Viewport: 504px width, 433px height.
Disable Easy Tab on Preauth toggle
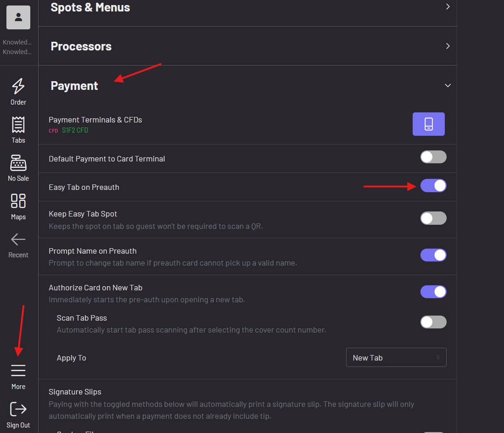pyautogui.click(x=433, y=186)
